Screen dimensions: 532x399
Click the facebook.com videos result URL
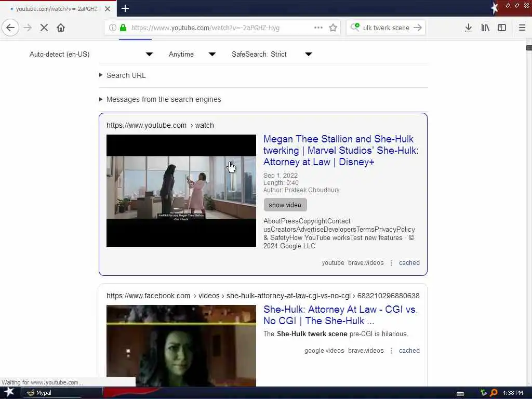coord(263,296)
